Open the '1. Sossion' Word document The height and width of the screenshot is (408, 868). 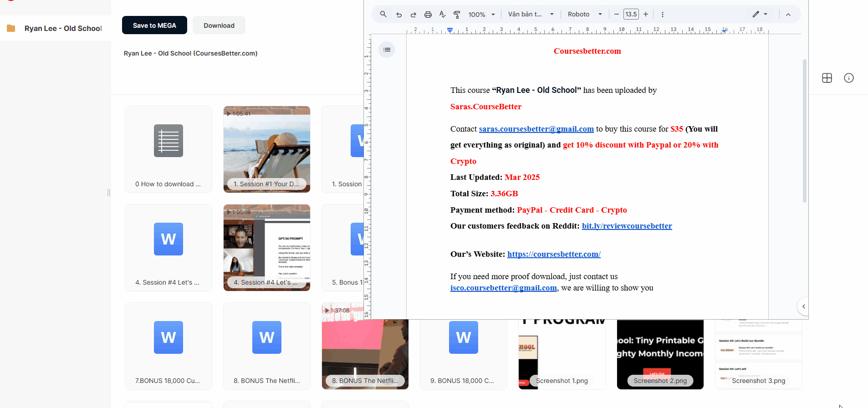[343, 149]
